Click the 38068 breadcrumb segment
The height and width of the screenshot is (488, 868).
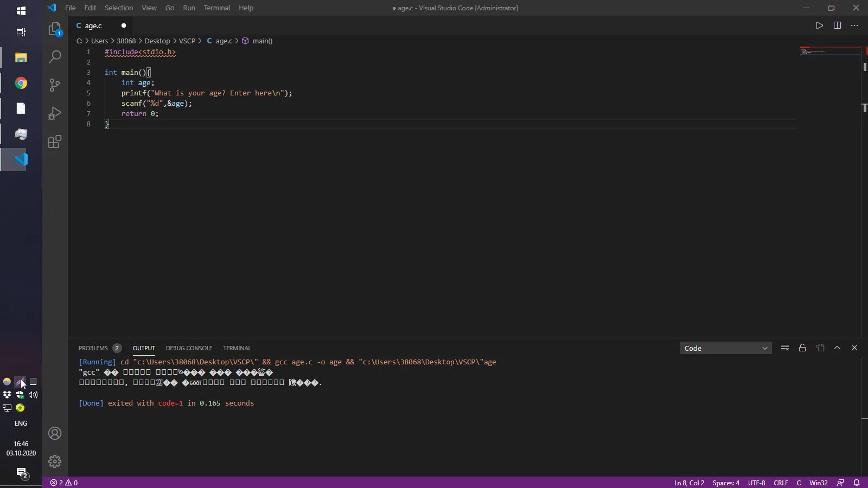(x=126, y=41)
